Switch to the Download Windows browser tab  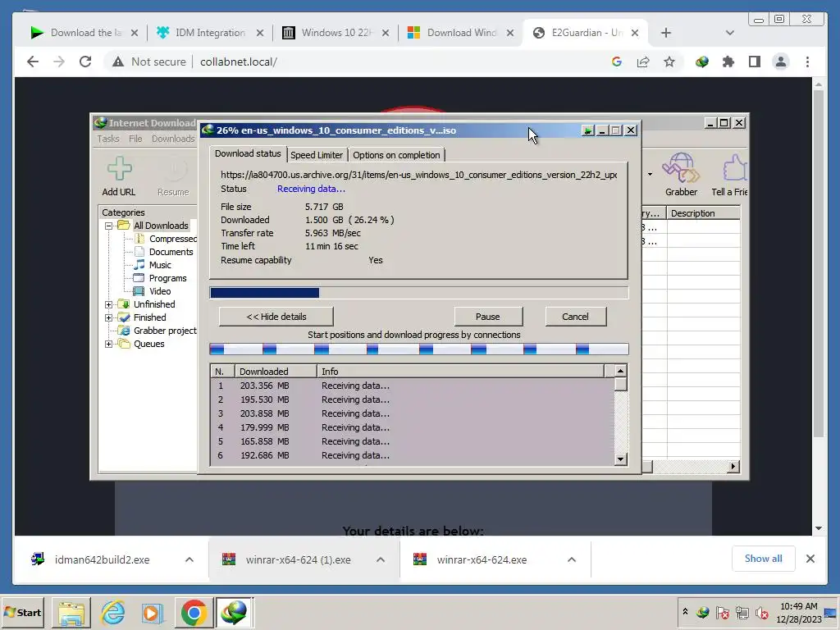462,33
